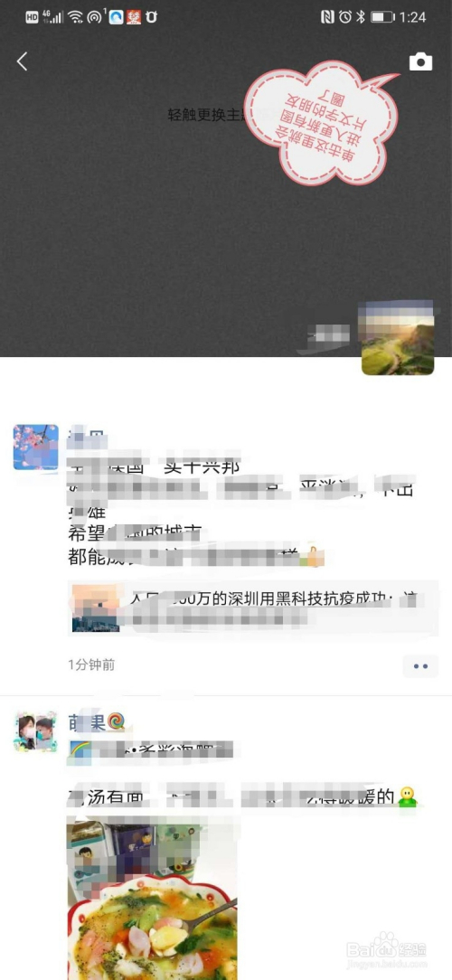Tap the battery indicator in status bar
The width and height of the screenshot is (452, 980).
(381, 17)
